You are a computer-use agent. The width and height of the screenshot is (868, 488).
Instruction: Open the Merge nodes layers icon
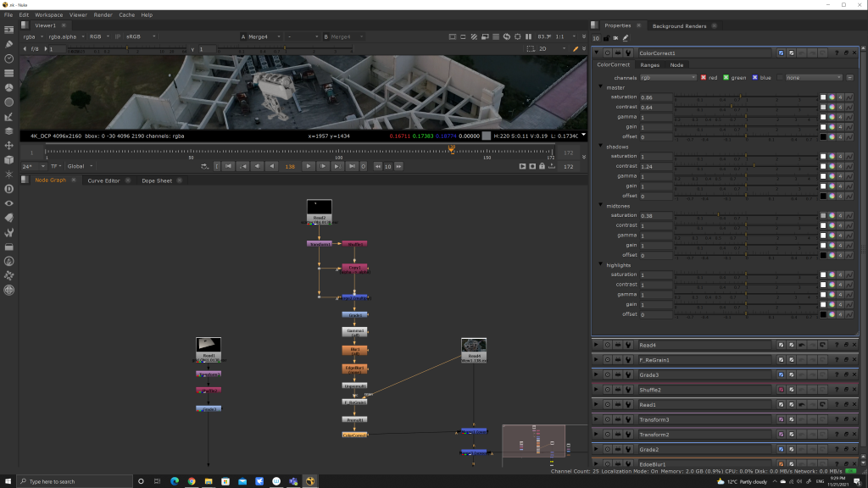tap(9, 130)
